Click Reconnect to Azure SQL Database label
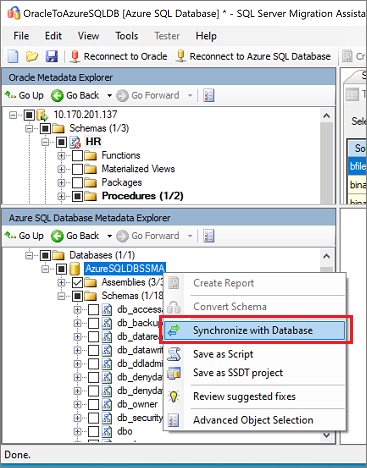 (x=260, y=56)
